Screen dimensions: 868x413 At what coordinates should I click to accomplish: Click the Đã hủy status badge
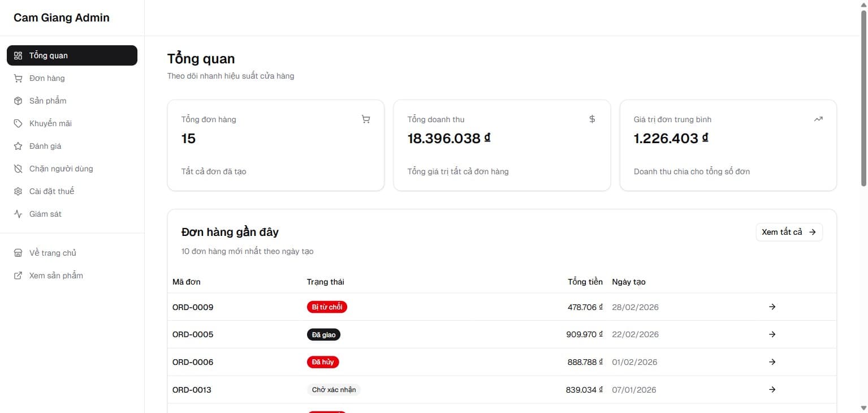(x=323, y=362)
